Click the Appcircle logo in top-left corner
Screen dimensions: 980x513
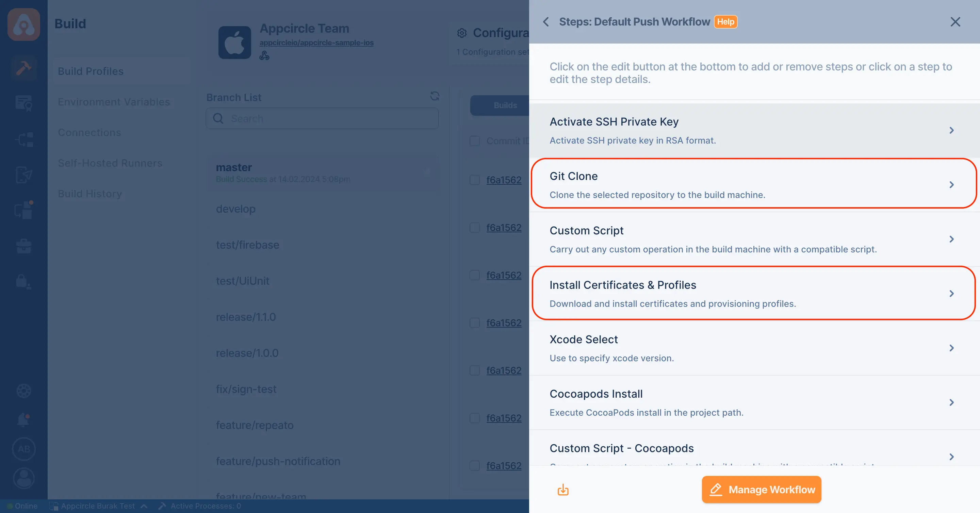click(x=23, y=24)
